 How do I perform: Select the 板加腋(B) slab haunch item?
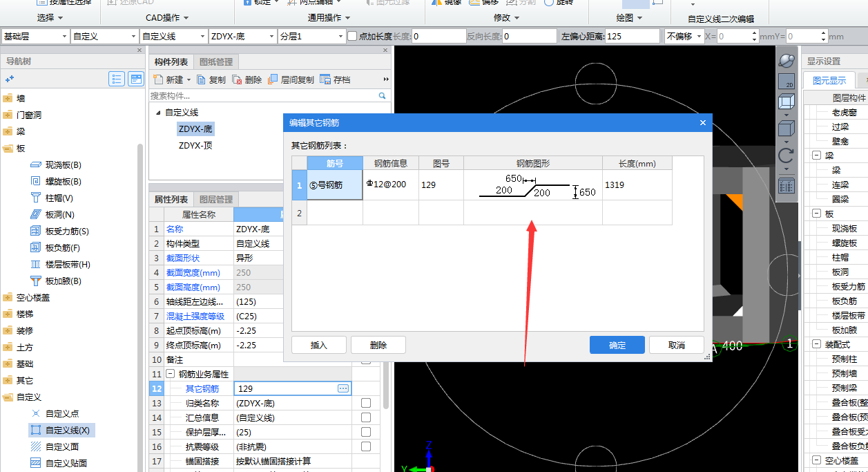click(55, 281)
